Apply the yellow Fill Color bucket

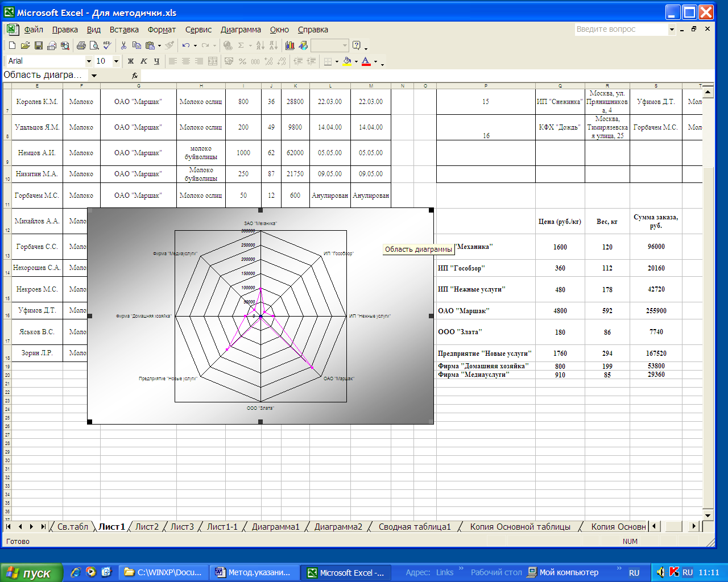point(346,61)
